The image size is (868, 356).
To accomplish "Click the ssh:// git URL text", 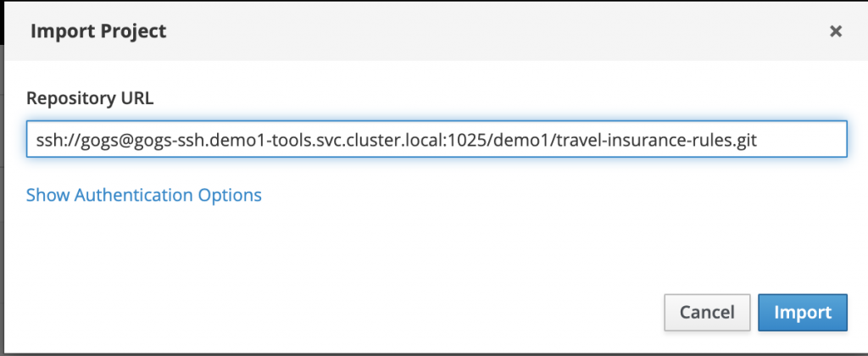I will pos(391,140).
